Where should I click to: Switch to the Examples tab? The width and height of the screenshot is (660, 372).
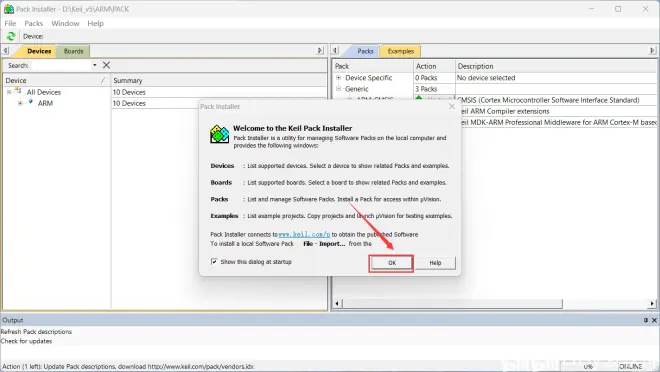[401, 51]
